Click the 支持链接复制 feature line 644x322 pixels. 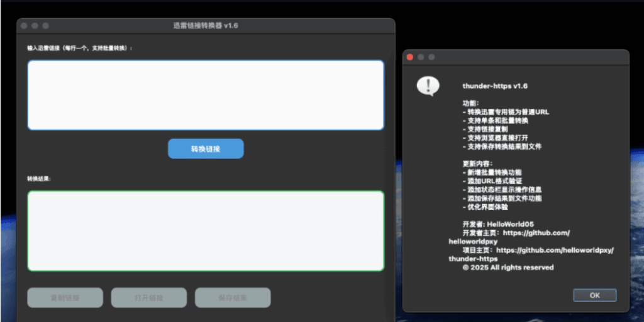tap(485, 130)
